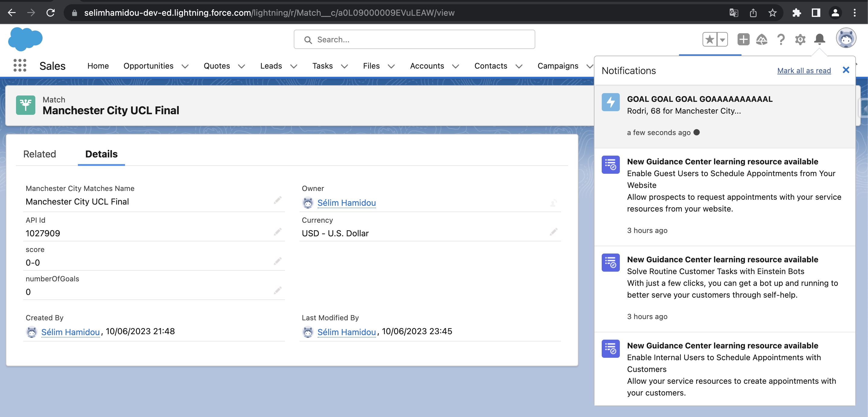
Task: Open the Files tab
Action: 371,66
